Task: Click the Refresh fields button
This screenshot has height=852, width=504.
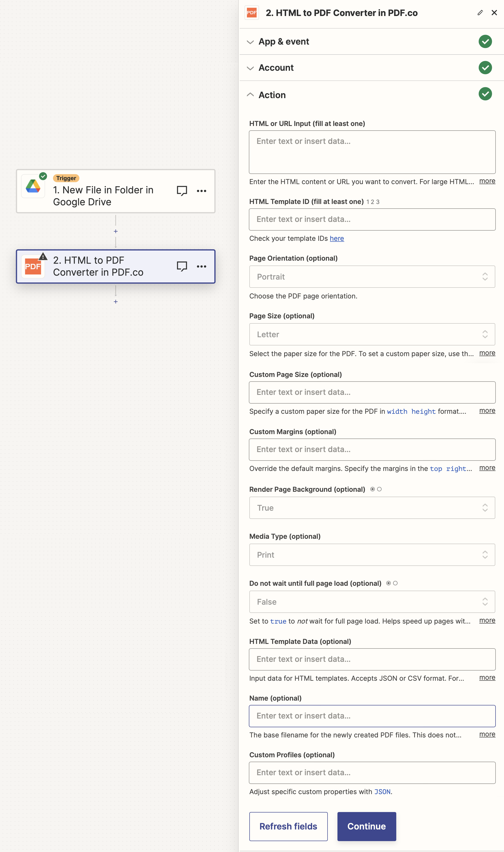Action: click(288, 827)
